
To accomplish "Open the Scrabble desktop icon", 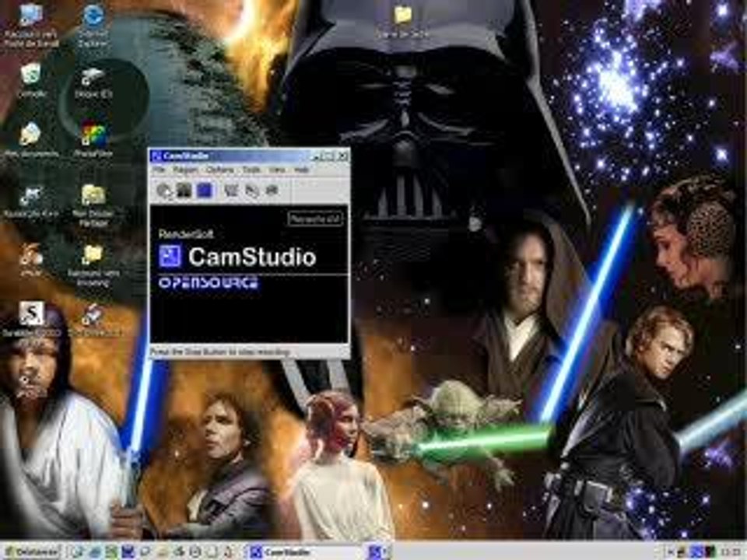I will point(31,320).
